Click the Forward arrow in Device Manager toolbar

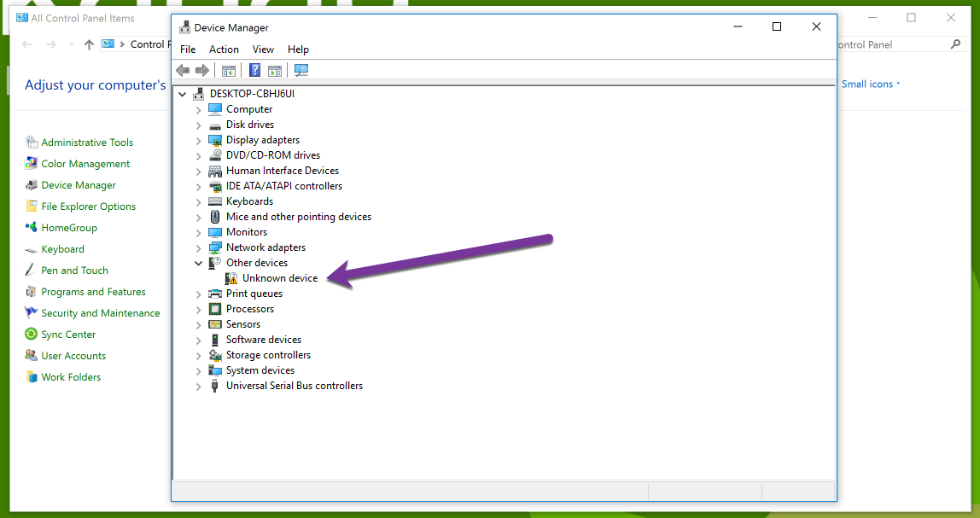click(201, 71)
